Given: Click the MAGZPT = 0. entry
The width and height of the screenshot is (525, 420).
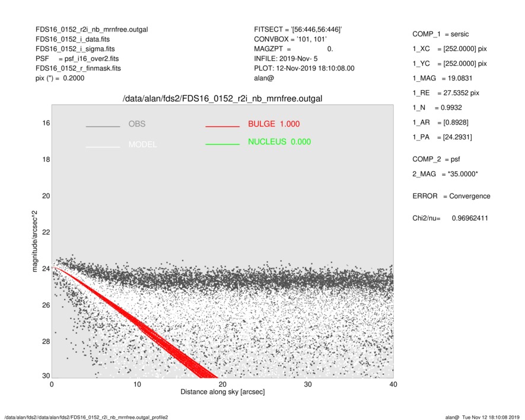Looking at the screenshot, I should click(x=293, y=49).
